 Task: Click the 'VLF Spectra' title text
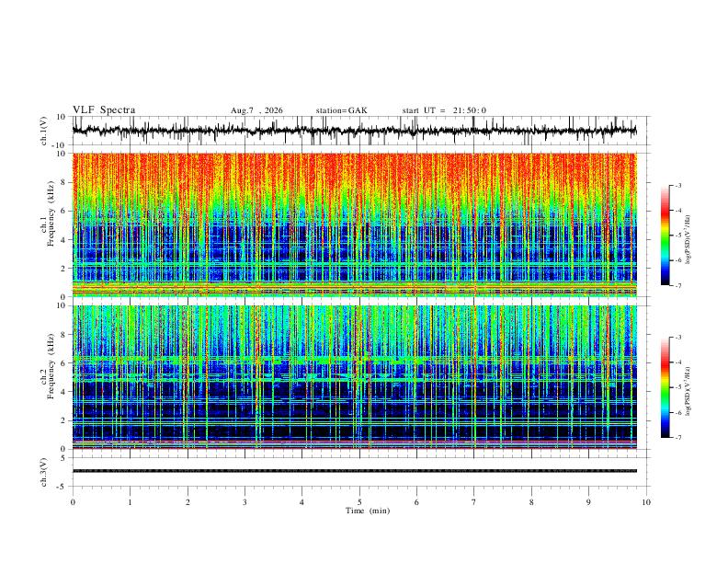point(104,110)
